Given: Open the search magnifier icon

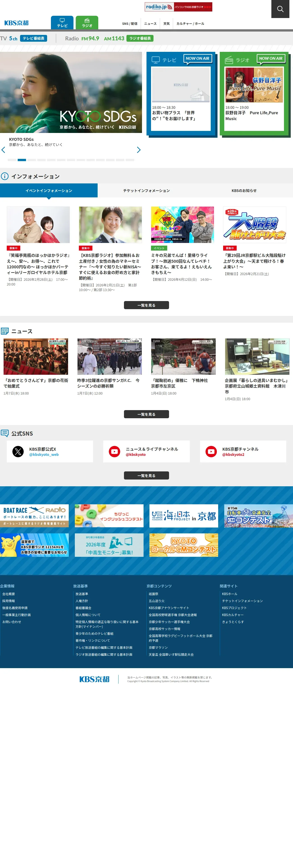Looking at the screenshot, I should (x=280, y=9).
